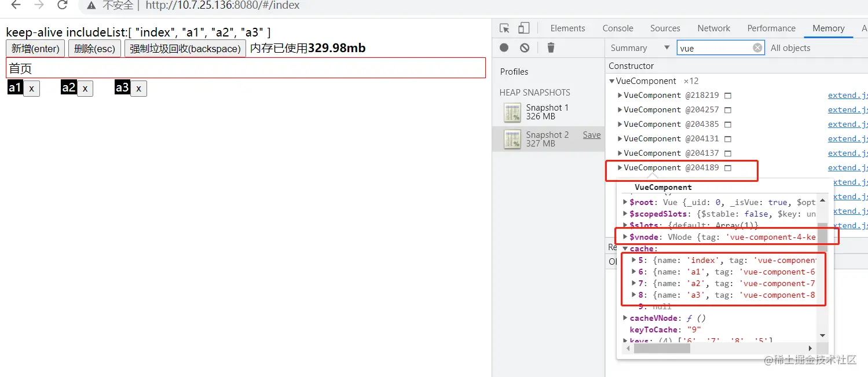Click the square icon beside VueComponent @204131

point(728,139)
